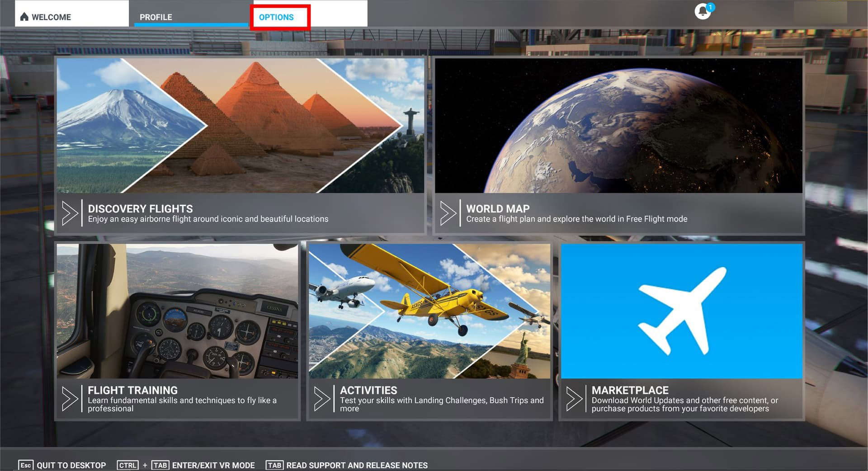This screenshot has width=868, height=471.
Task: Click the World Map title text
Action: click(498, 208)
